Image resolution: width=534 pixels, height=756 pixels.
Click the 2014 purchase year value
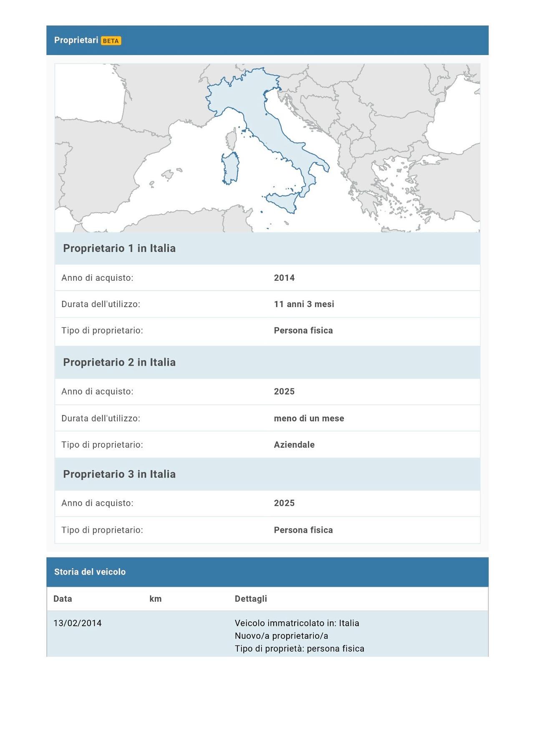(284, 278)
